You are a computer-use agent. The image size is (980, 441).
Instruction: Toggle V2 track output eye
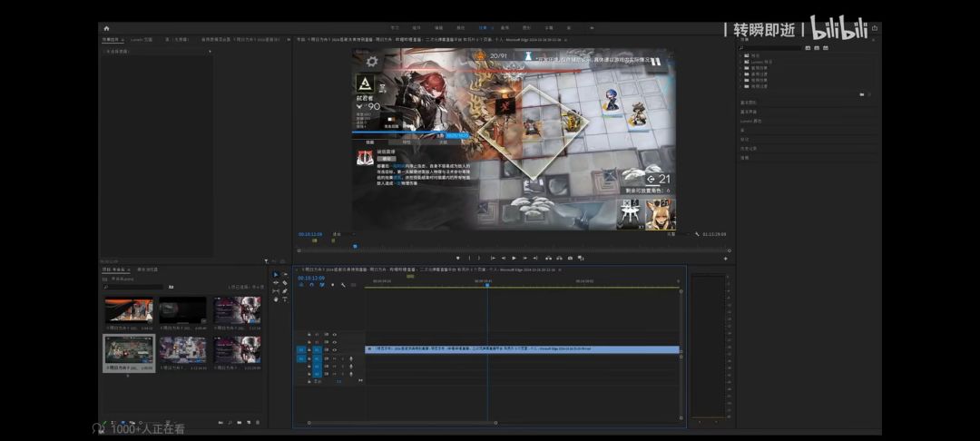[x=334, y=342]
